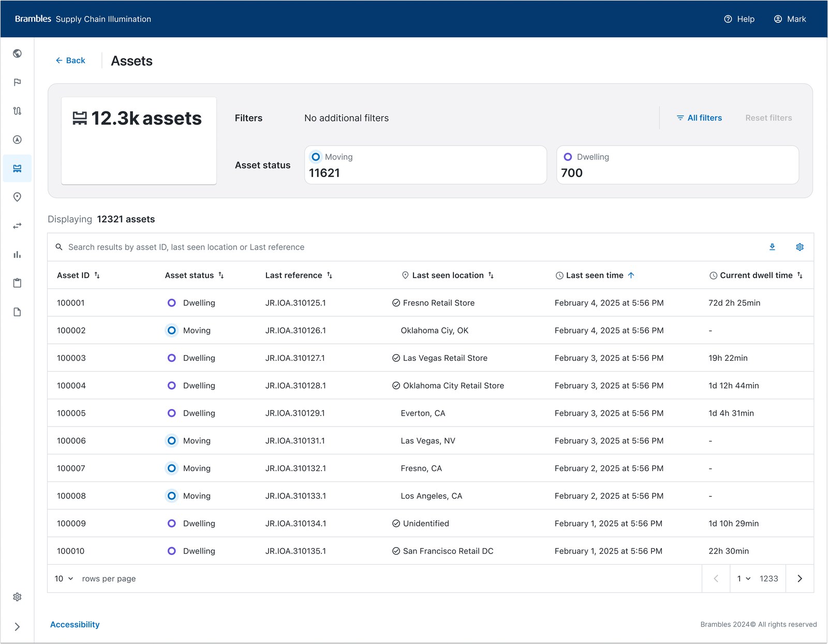The height and width of the screenshot is (644, 828).
Task: Click the Brambles logo in header
Action: pyautogui.click(x=33, y=19)
